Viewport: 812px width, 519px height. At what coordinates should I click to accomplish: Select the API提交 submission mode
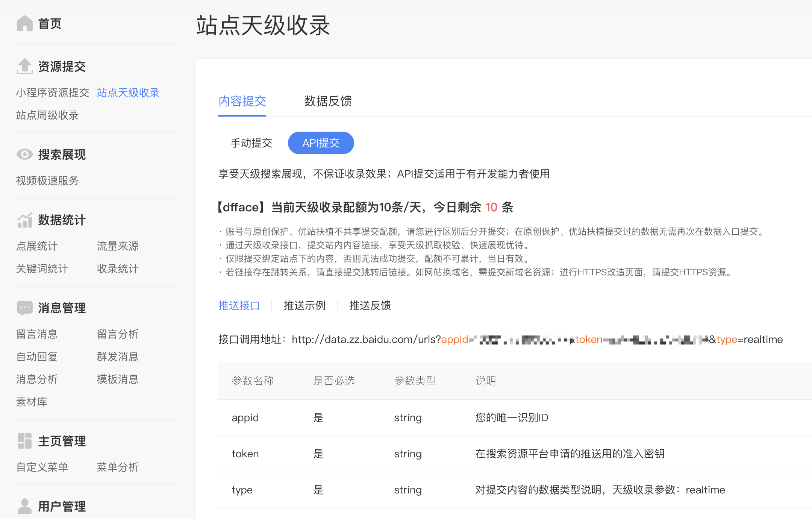(x=321, y=143)
